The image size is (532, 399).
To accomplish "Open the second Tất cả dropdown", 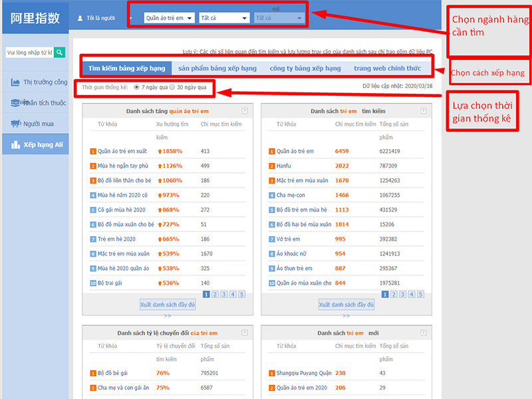I will (224, 18).
